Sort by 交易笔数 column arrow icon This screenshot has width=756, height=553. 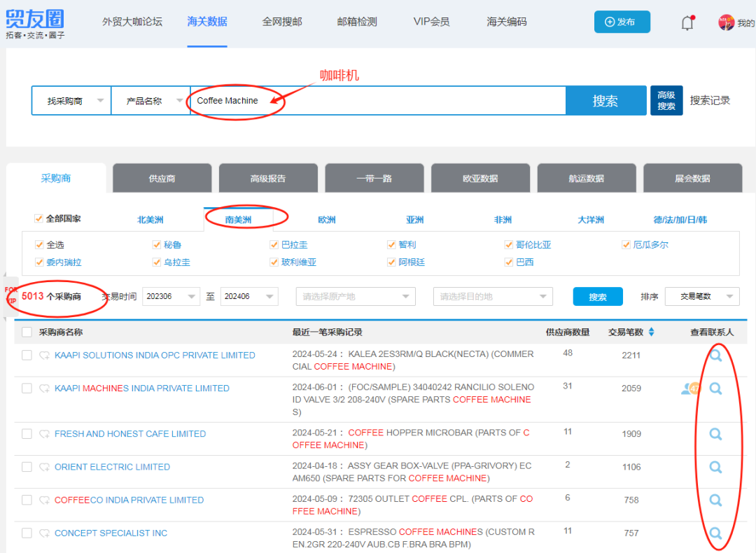coord(651,332)
